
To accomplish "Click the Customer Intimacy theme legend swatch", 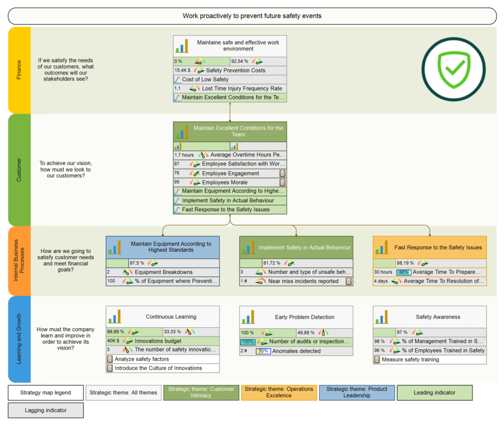I will click(201, 392).
